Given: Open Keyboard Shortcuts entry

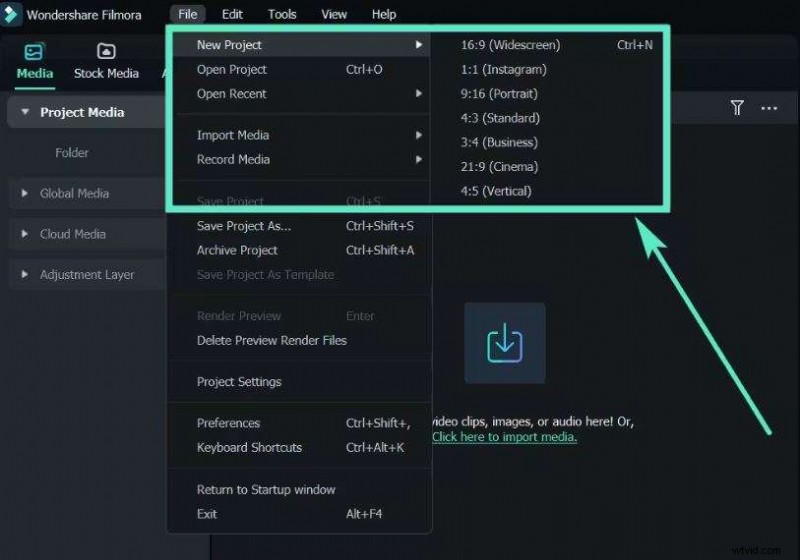Looking at the screenshot, I should (302, 447).
